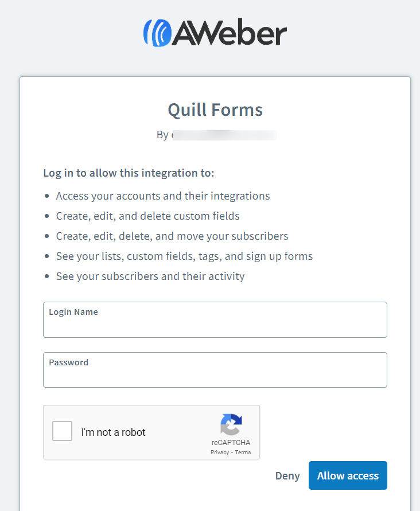Image resolution: width=420 pixels, height=511 pixels.
Task: Focus the Password input field
Action: tap(215, 370)
